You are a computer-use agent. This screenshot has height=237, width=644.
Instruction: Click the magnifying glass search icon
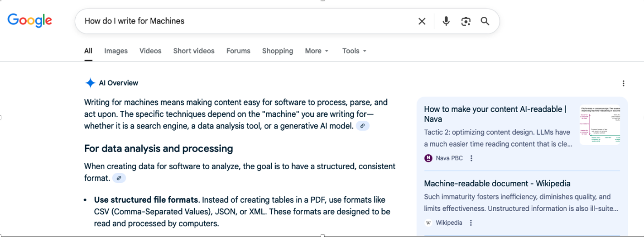[x=485, y=21]
